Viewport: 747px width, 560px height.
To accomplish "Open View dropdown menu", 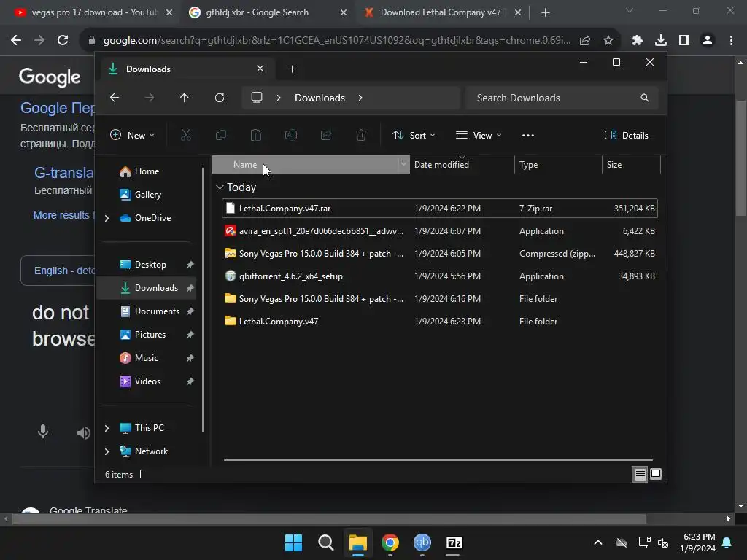I will tap(479, 135).
